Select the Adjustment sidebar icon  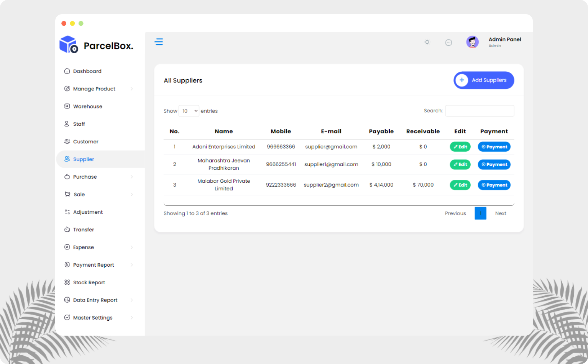67,212
